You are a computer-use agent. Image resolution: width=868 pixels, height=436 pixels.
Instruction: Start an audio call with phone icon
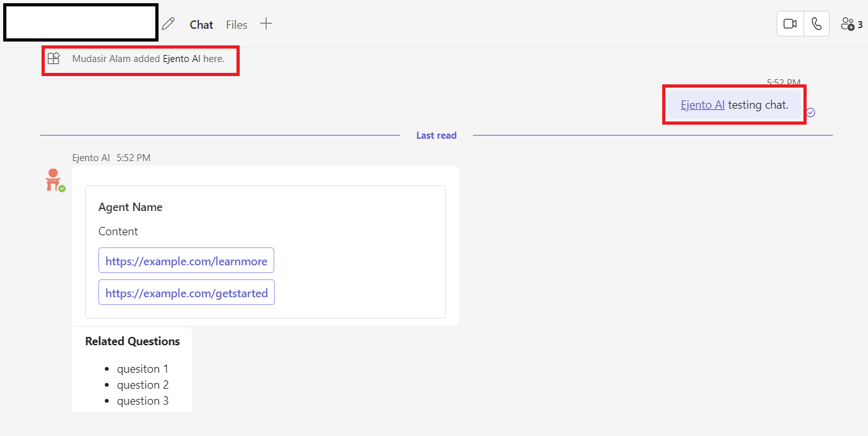pos(816,24)
